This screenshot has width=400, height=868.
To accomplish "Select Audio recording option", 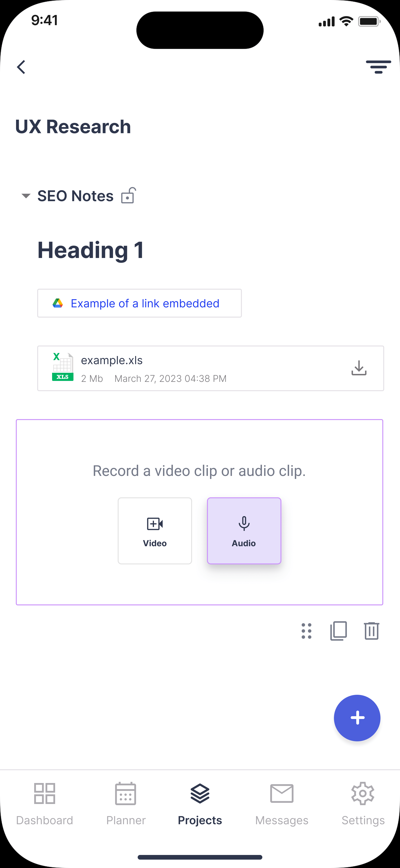I will point(244,531).
